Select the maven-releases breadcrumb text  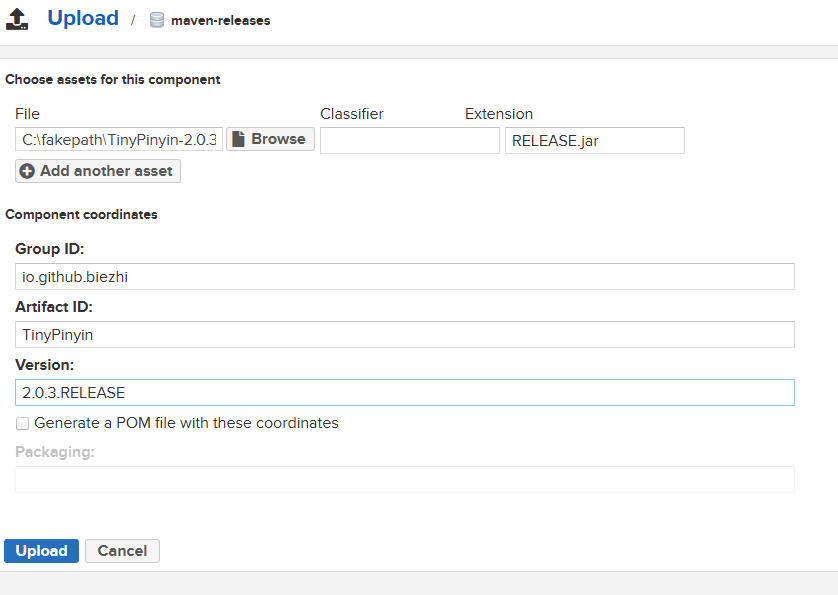click(220, 20)
